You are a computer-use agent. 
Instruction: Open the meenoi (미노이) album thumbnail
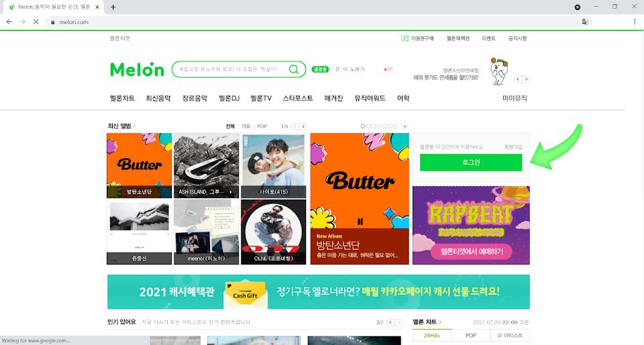click(x=206, y=232)
